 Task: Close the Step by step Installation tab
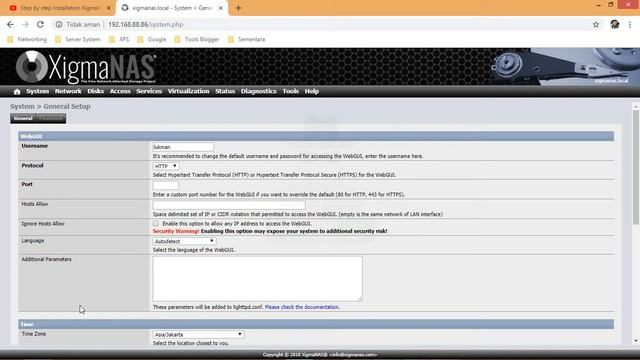[109, 8]
